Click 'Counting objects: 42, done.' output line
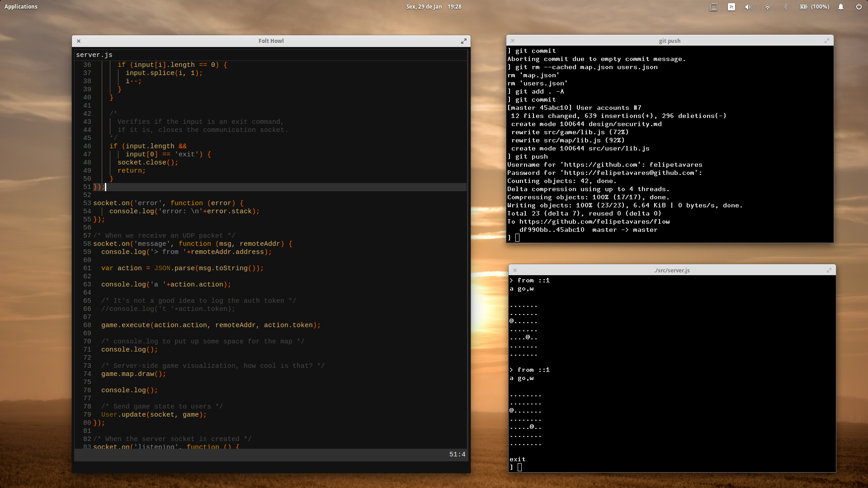This screenshot has height=488, width=868. [x=562, y=181]
